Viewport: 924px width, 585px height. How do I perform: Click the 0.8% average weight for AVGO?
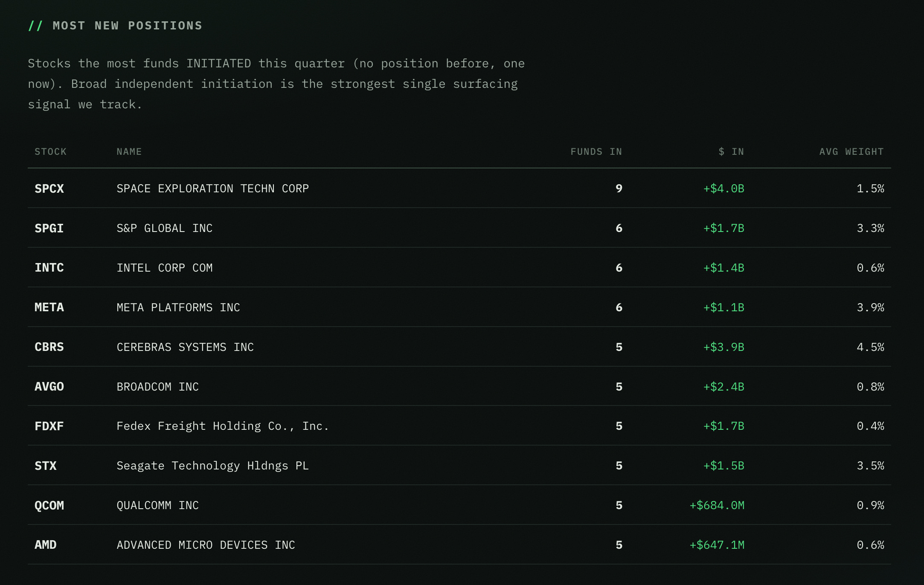pyautogui.click(x=870, y=387)
